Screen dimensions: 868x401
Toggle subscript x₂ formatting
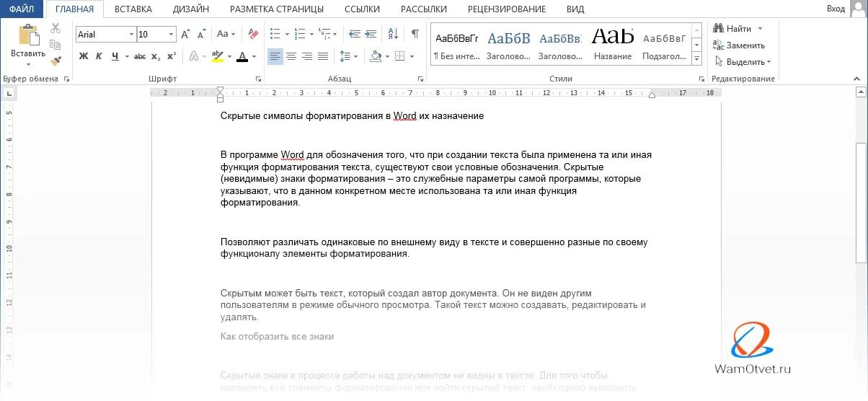156,56
